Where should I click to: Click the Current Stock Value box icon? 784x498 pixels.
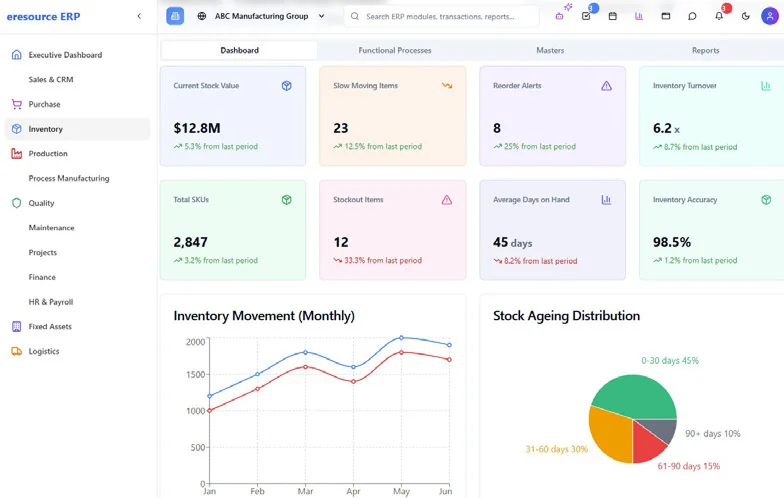click(286, 86)
